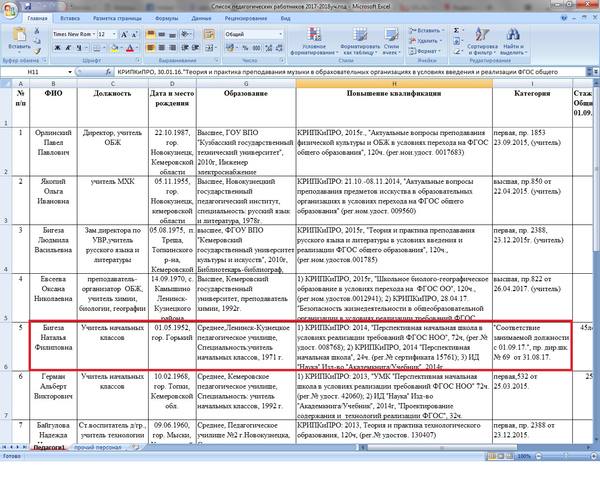This screenshot has height=480, width=600.
Task: Switch to Вставка ribbon tab
Action: pyautogui.click(x=70, y=18)
